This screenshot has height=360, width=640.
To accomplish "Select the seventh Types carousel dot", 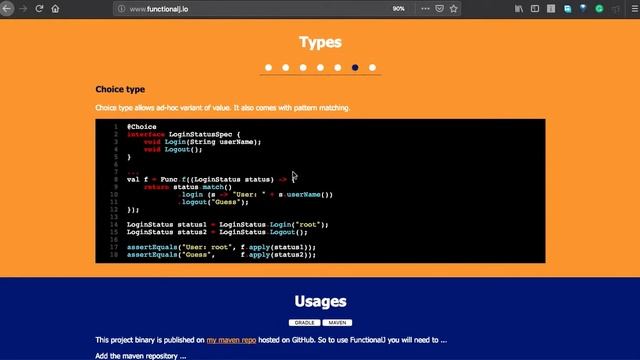I will [x=372, y=67].
